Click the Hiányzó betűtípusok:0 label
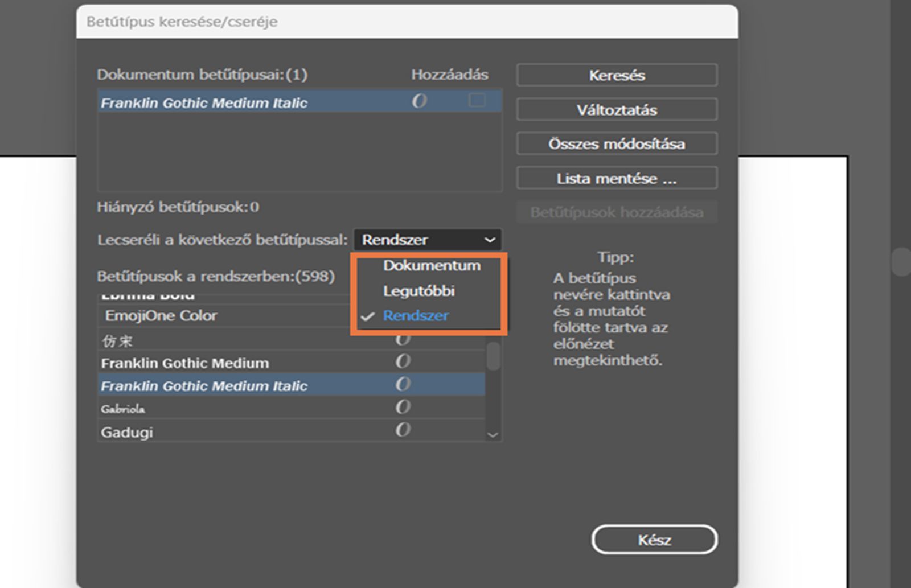This screenshot has height=588, width=911. coord(178,207)
